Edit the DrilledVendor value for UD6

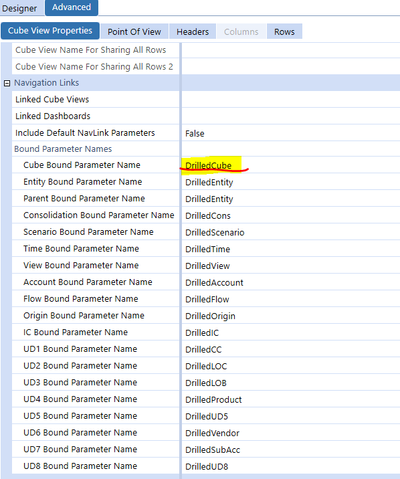[x=291, y=433]
